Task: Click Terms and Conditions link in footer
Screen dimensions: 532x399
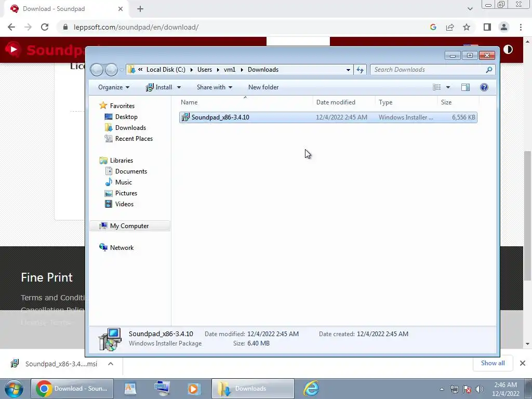Action: coord(52,298)
